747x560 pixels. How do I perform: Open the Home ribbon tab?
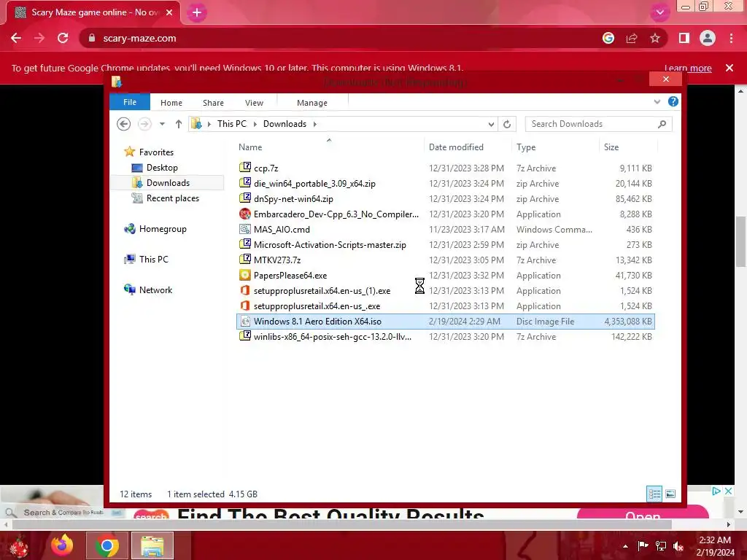(171, 103)
